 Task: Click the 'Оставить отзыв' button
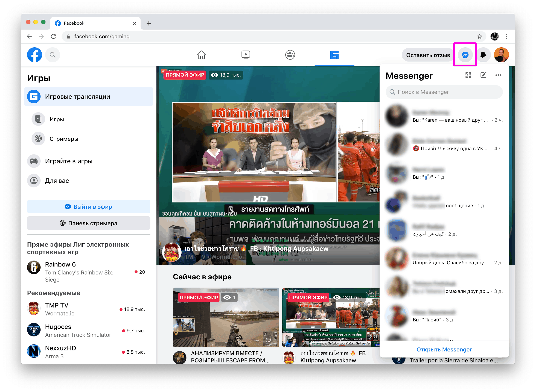pos(428,55)
